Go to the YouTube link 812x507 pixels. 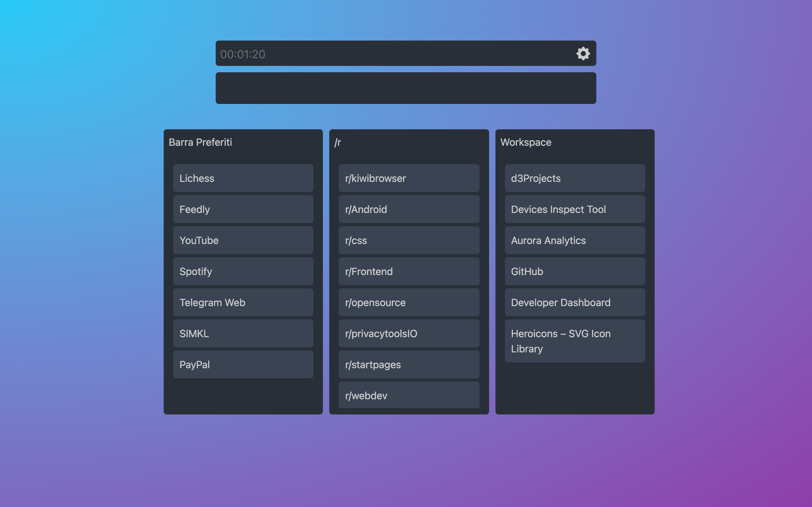[x=243, y=240]
